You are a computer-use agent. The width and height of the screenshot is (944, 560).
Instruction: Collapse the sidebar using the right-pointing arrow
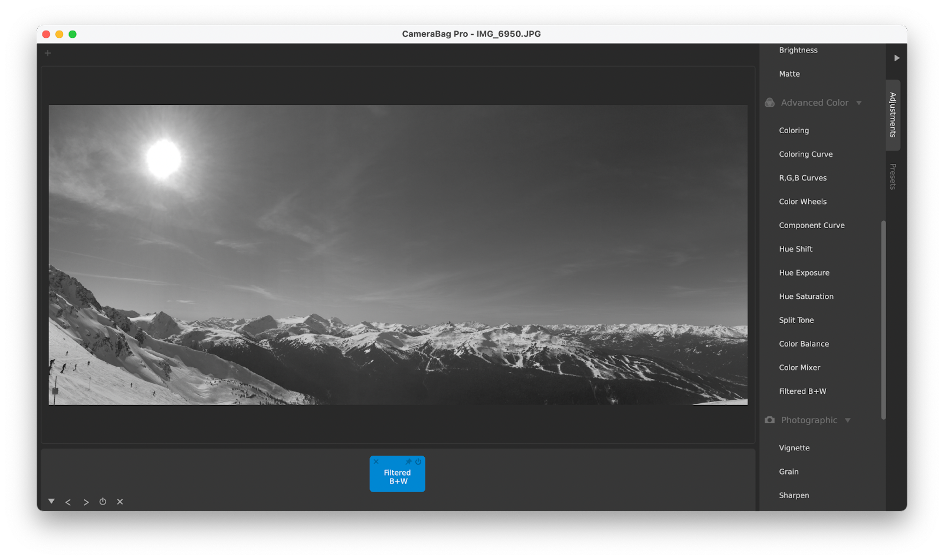coord(897,57)
